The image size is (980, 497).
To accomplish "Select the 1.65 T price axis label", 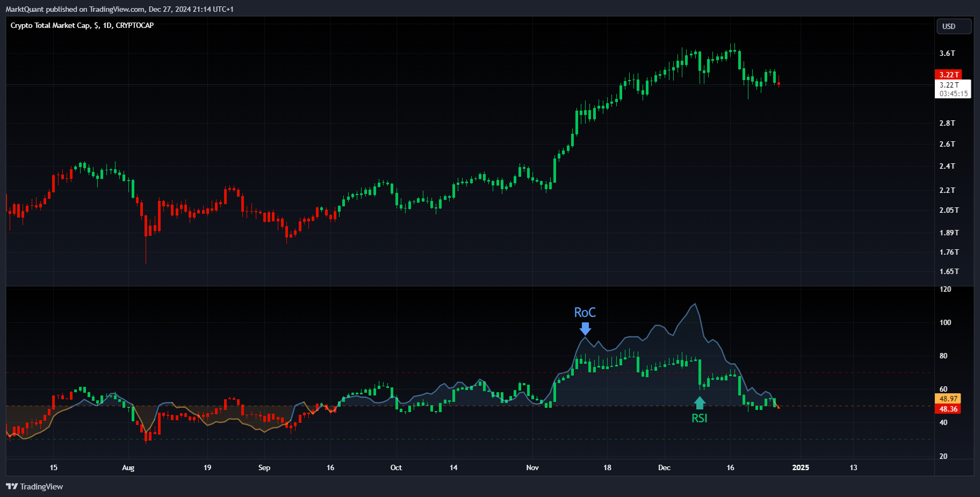I will click(949, 271).
